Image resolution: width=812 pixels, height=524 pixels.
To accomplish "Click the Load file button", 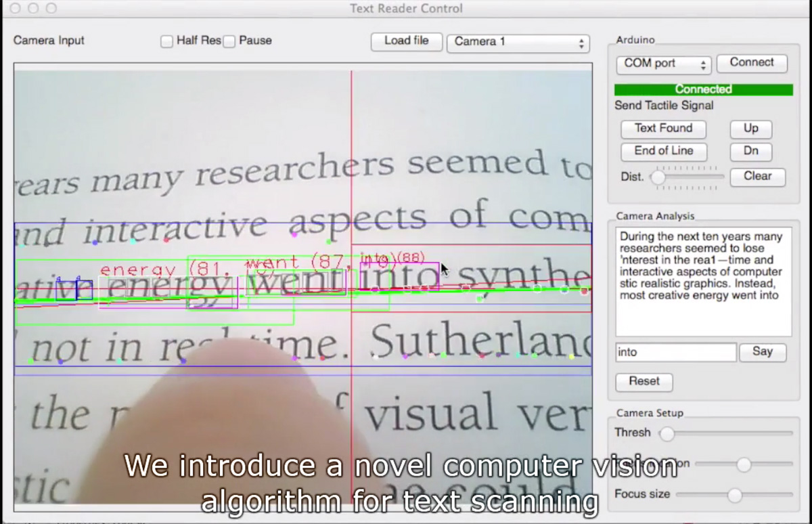I will [406, 41].
